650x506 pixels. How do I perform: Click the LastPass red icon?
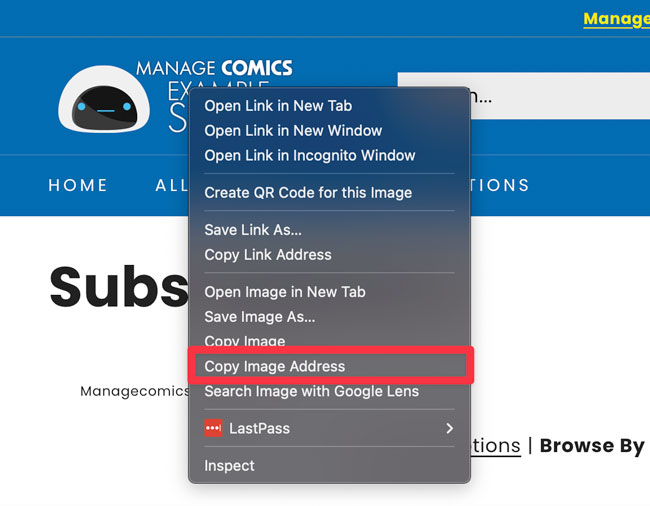tap(213, 428)
